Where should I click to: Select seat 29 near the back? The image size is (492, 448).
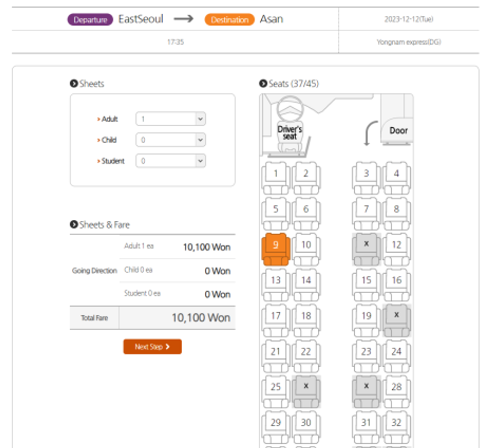(276, 427)
